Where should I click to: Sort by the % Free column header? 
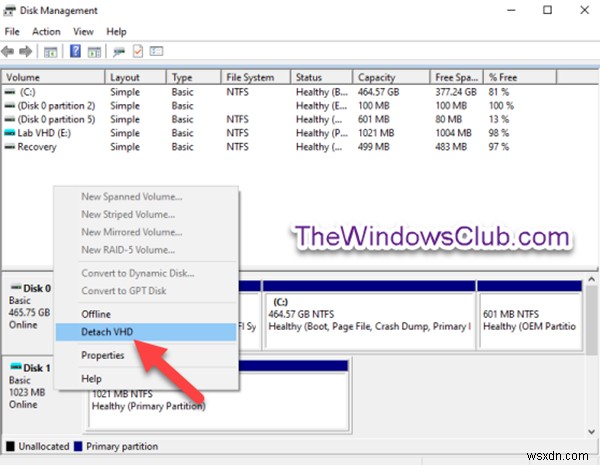520,77
